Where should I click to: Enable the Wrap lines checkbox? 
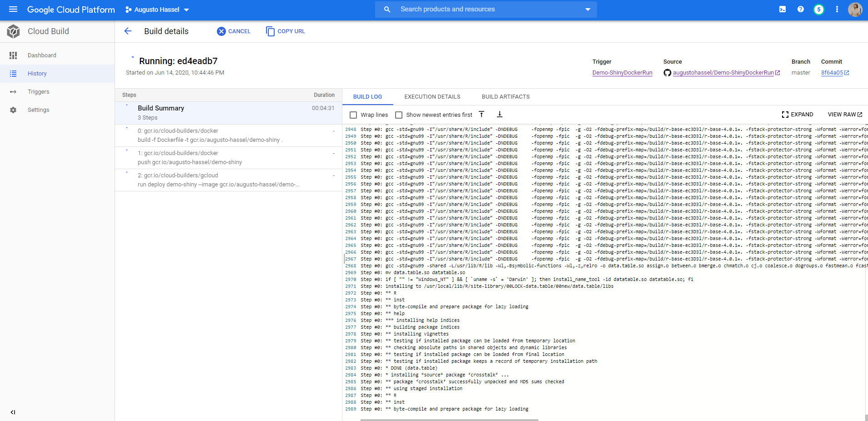(353, 115)
